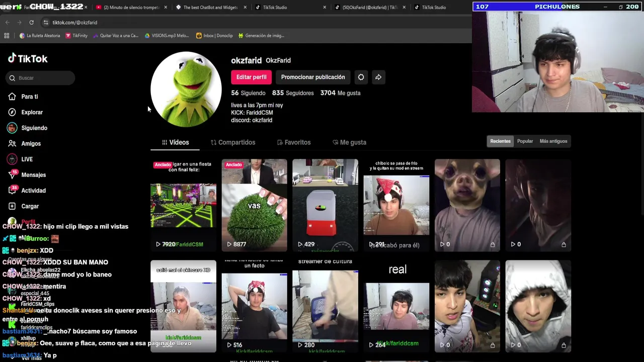Click the okzfarid username heading
This screenshot has width=644, height=362.
pos(247,60)
